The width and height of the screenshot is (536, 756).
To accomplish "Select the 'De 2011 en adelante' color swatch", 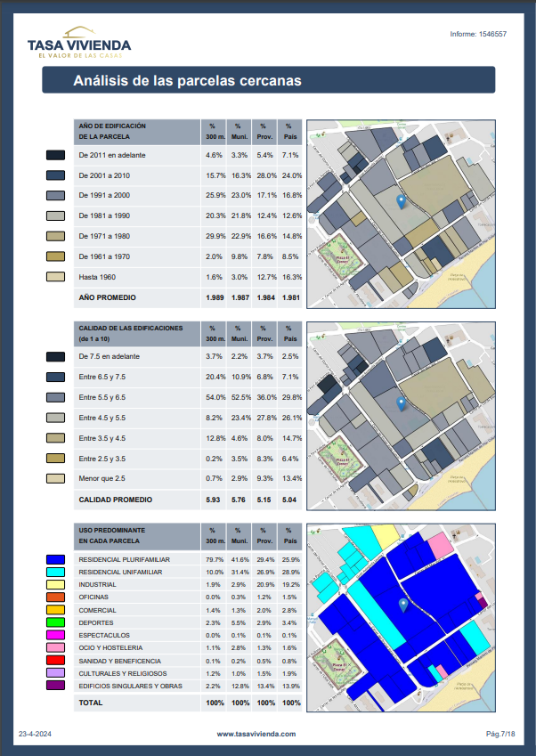I will (x=55, y=155).
